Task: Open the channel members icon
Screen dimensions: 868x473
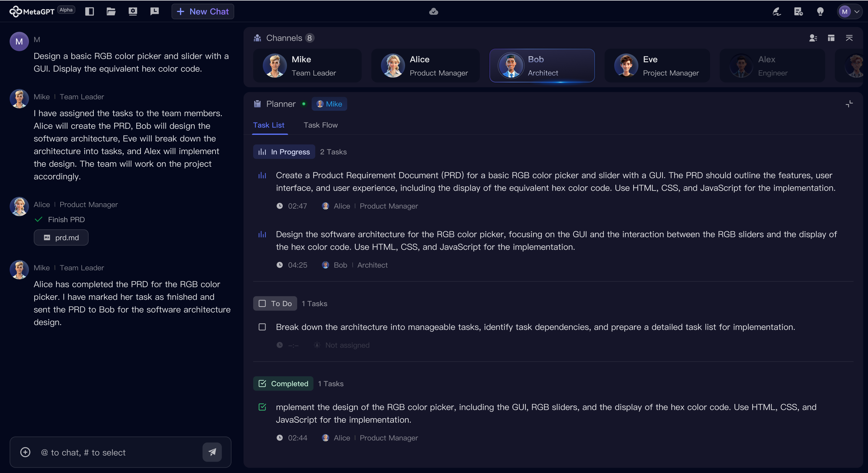Action: point(813,38)
